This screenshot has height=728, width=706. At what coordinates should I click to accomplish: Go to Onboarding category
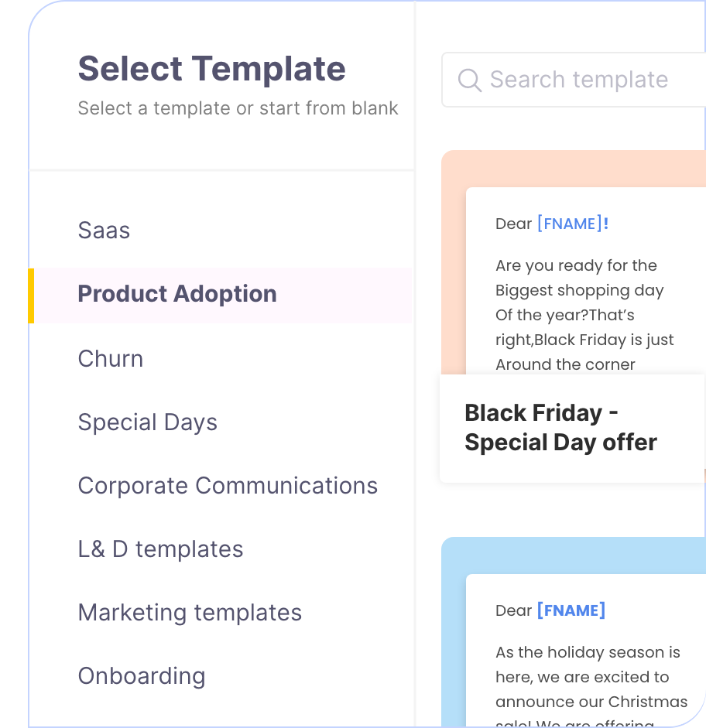[142, 676]
